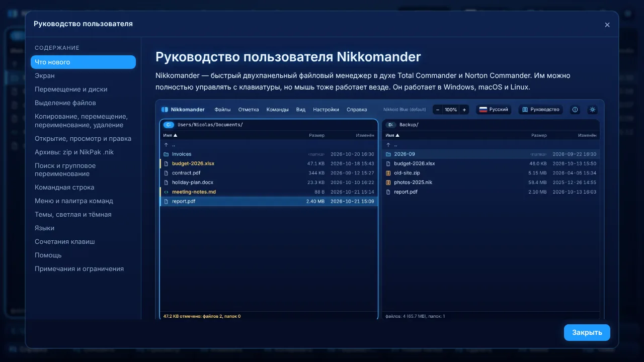Go to the «Экран» chapter

click(83, 75)
